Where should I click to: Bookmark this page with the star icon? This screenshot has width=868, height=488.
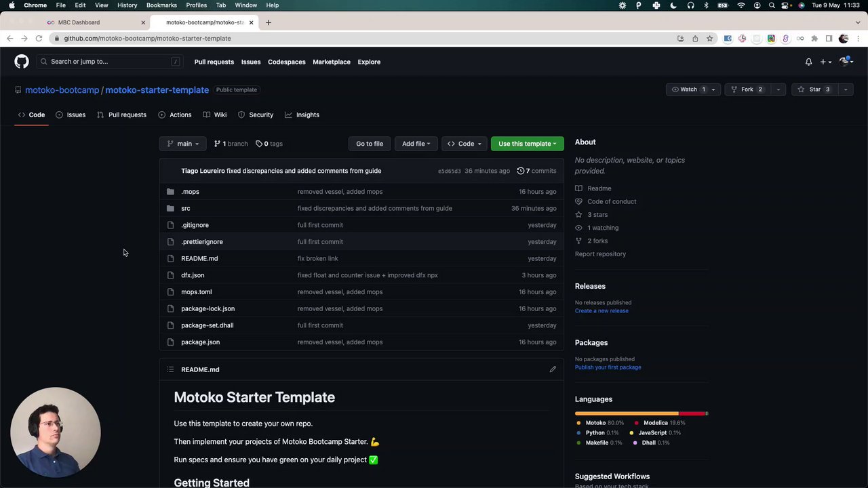coord(709,39)
